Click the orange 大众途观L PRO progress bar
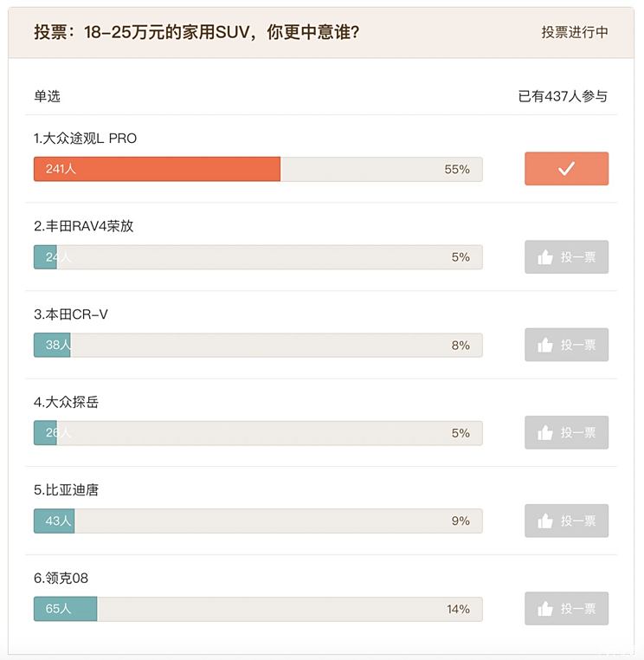644x660 pixels. (157, 169)
